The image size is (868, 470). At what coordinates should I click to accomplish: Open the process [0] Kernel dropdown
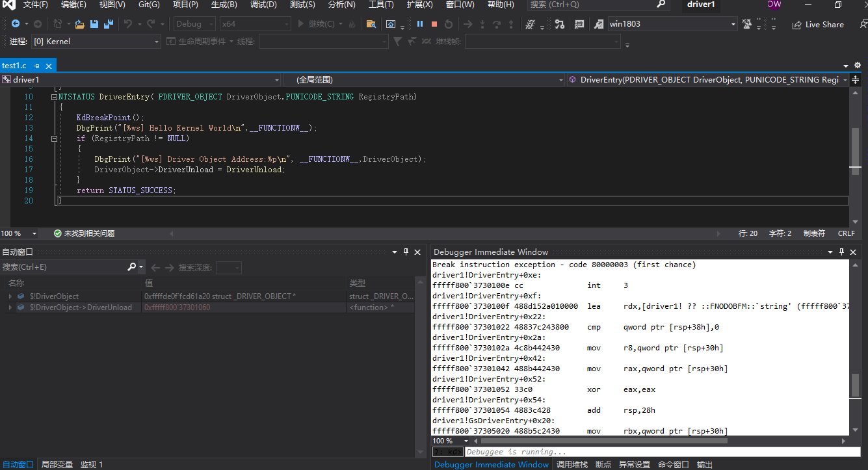point(96,41)
